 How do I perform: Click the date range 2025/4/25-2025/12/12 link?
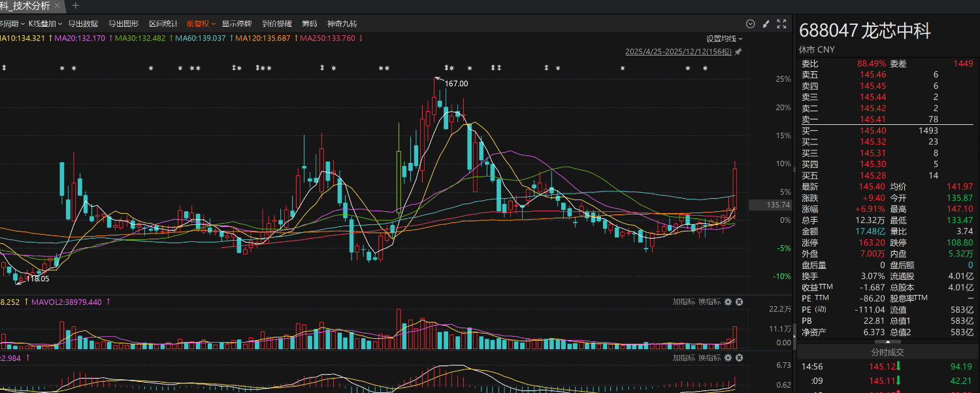click(678, 52)
